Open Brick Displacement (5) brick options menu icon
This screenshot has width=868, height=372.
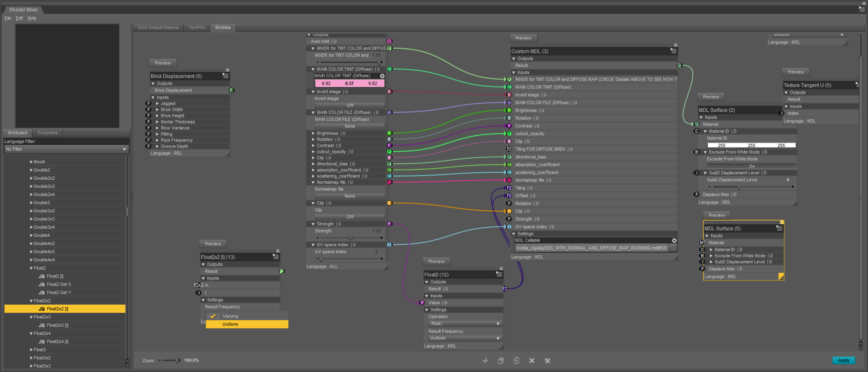coord(225,76)
